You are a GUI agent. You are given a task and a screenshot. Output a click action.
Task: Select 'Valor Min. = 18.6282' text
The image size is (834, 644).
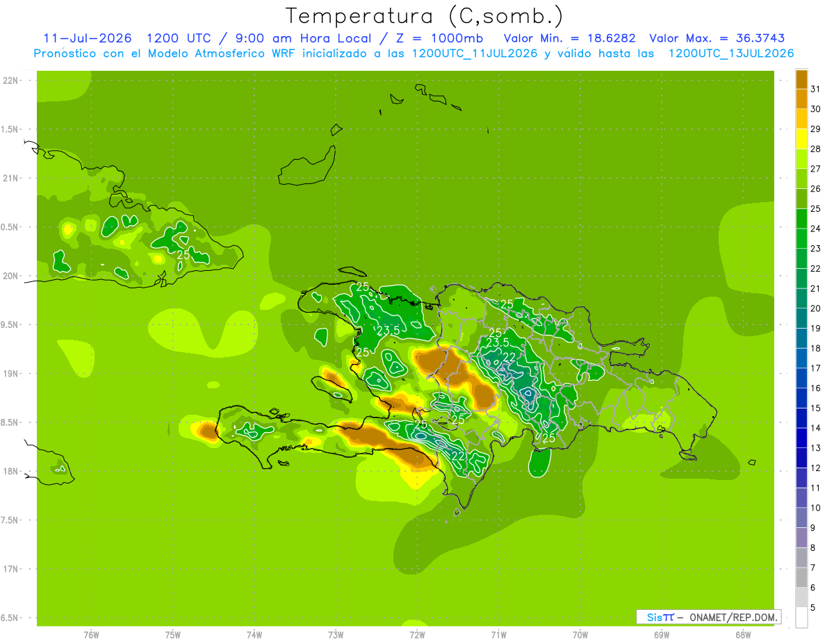[x=570, y=38]
